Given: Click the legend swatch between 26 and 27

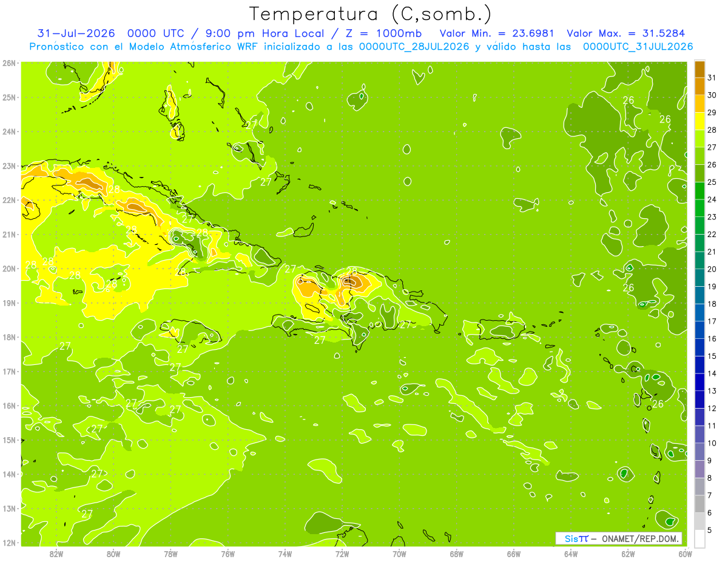Looking at the screenshot, I should tap(699, 156).
